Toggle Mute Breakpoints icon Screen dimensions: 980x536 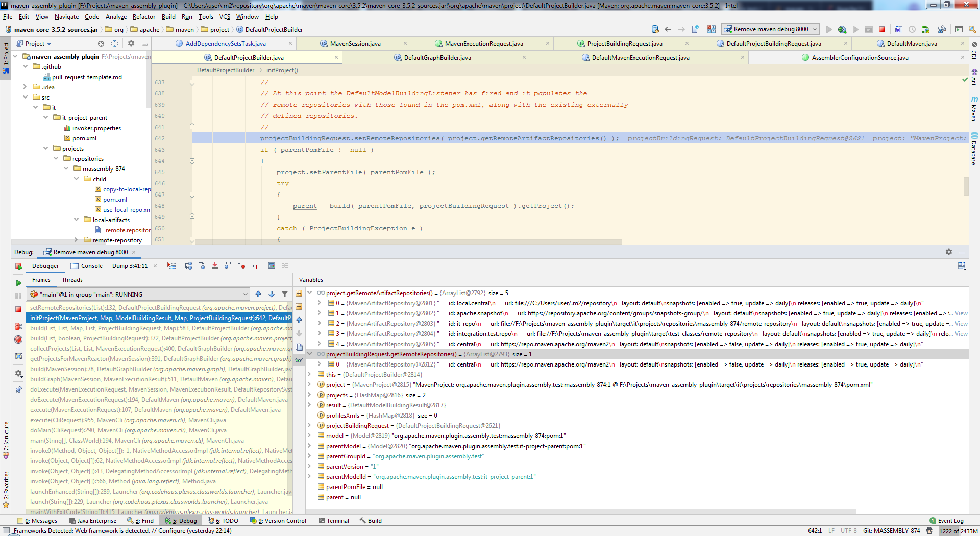[x=18, y=339]
